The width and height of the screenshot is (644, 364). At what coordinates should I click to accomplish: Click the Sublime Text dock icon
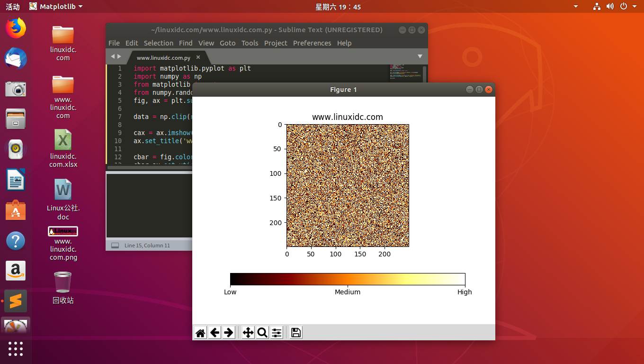click(x=16, y=301)
